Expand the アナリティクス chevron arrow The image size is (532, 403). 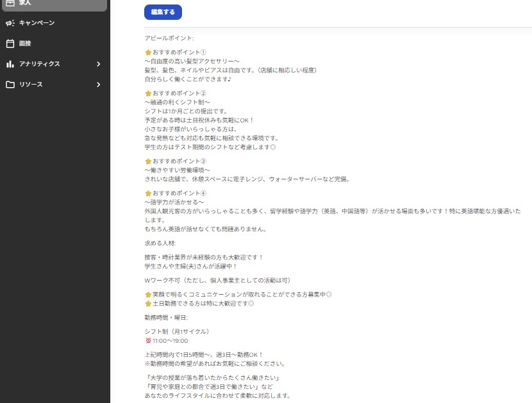tap(98, 64)
